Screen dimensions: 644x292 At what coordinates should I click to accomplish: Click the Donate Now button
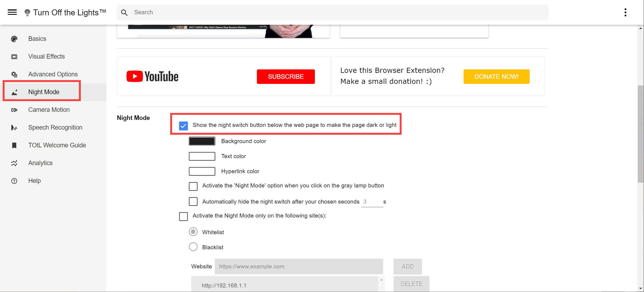[x=496, y=77]
